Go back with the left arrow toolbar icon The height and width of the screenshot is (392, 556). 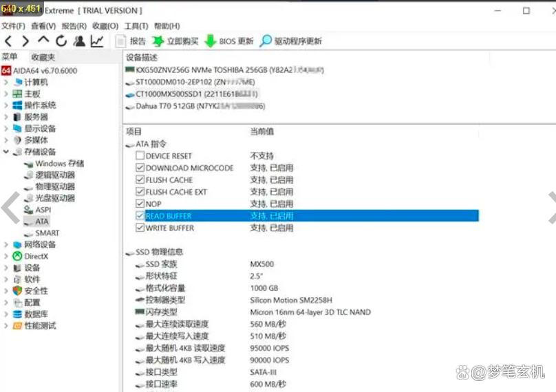[9, 41]
